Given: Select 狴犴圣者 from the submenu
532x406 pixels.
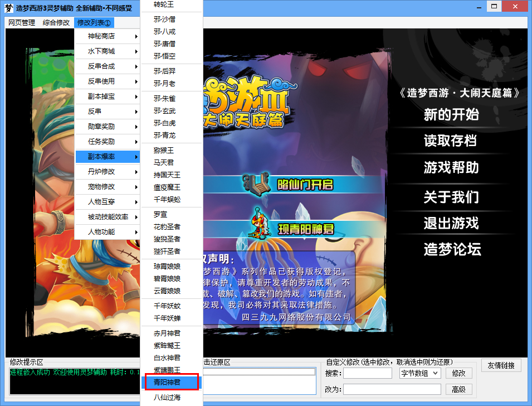Looking at the screenshot, I should [172, 251].
